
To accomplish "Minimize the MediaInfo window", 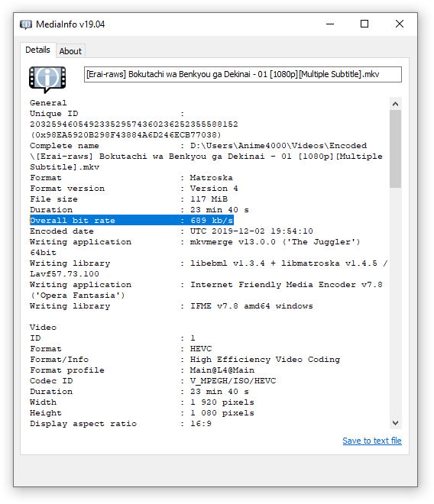I will pos(330,24).
